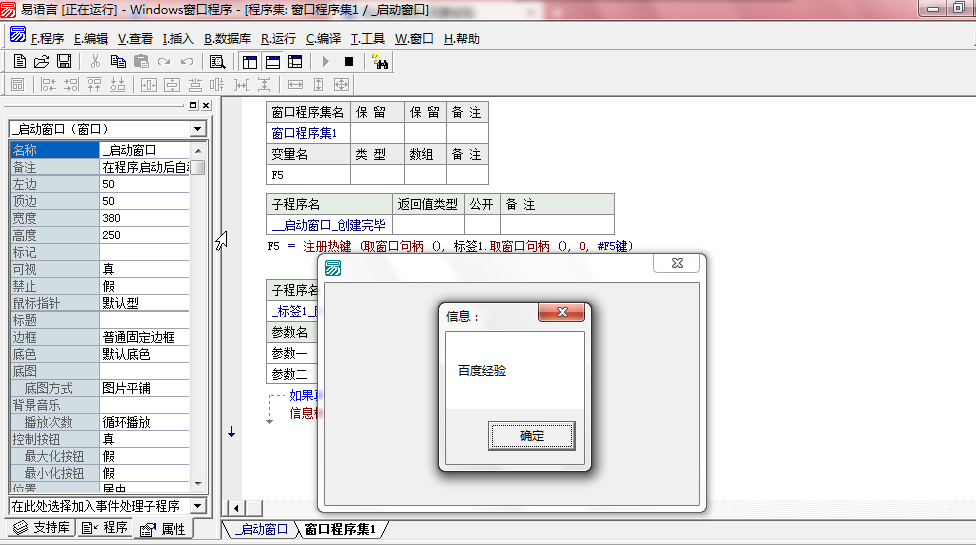Click the 确定 button in message box
The height and width of the screenshot is (545, 976).
click(532, 436)
